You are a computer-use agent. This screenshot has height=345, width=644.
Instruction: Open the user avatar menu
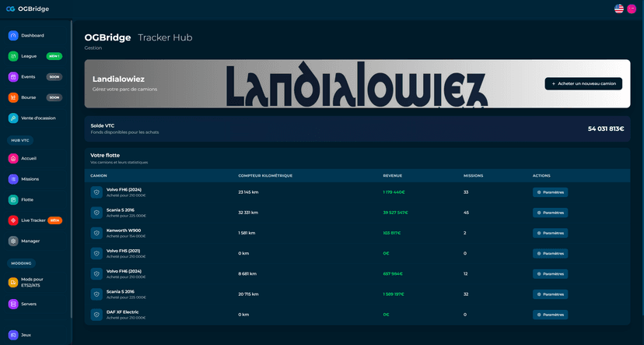click(x=632, y=9)
